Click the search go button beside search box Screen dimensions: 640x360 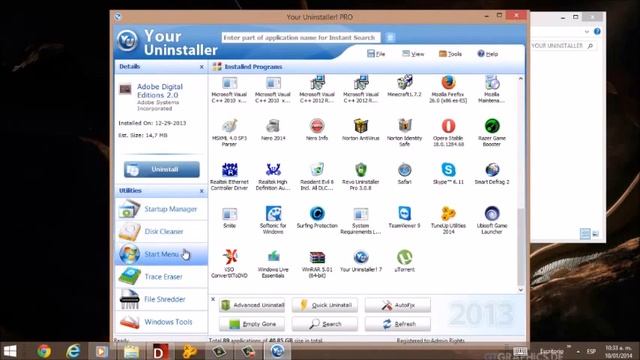coord(390,38)
